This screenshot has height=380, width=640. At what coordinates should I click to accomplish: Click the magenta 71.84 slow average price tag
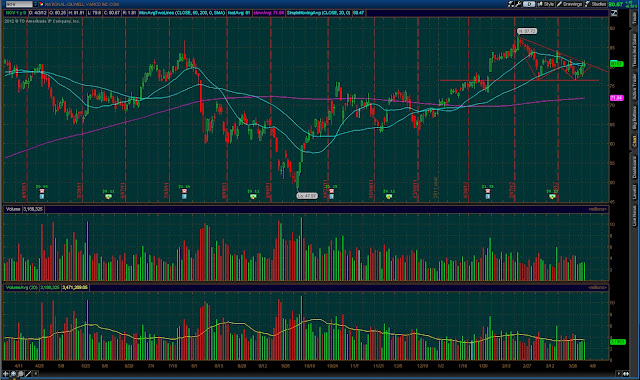click(616, 98)
